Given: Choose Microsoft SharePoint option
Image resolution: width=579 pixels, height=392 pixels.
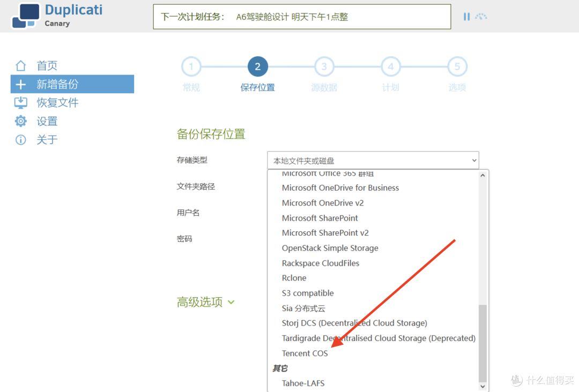Looking at the screenshot, I should (320, 218).
